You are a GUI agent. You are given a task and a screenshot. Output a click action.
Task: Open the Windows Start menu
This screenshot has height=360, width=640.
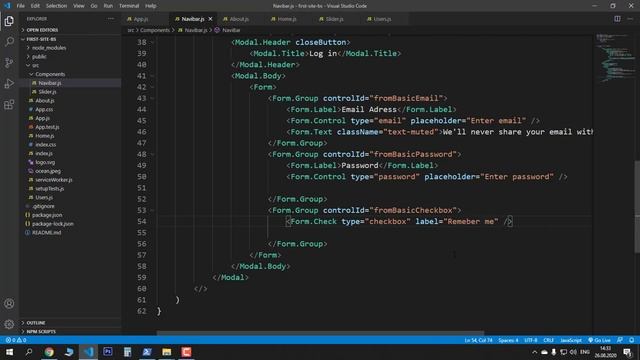coord(9,352)
